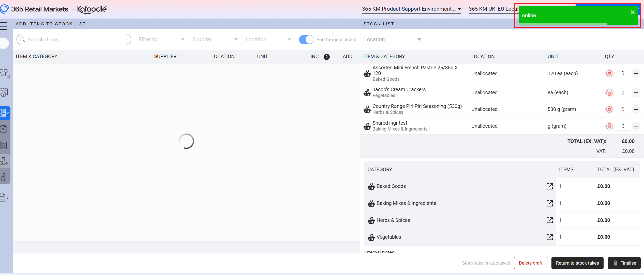
Task: Open the Baked Goods category external link
Action: point(549,186)
